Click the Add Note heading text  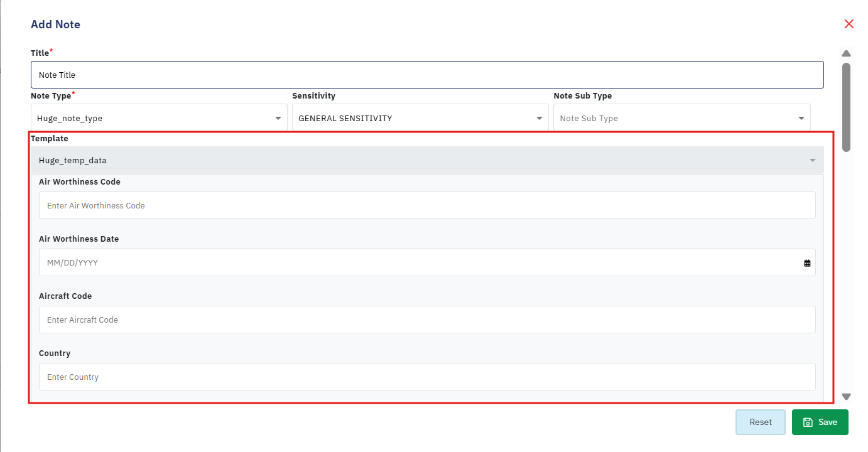(x=55, y=24)
